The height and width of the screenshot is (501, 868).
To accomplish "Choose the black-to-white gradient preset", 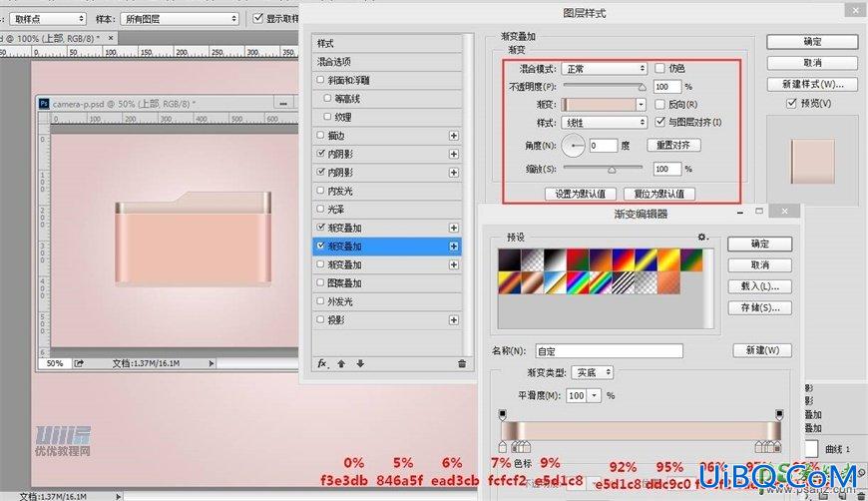I will [x=555, y=260].
